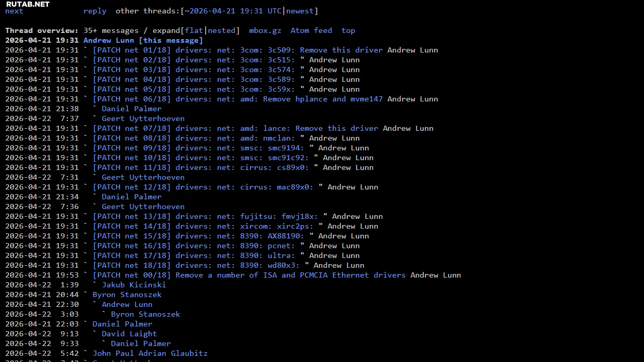Switch thread view to 'nested'

tap(221, 30)
